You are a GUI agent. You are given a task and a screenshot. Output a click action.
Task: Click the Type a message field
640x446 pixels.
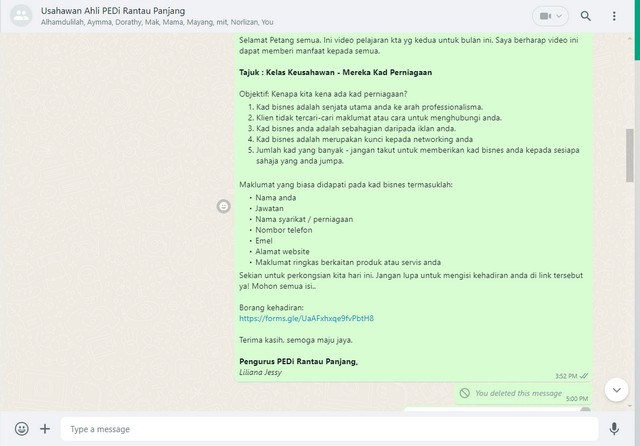point(330,428)
